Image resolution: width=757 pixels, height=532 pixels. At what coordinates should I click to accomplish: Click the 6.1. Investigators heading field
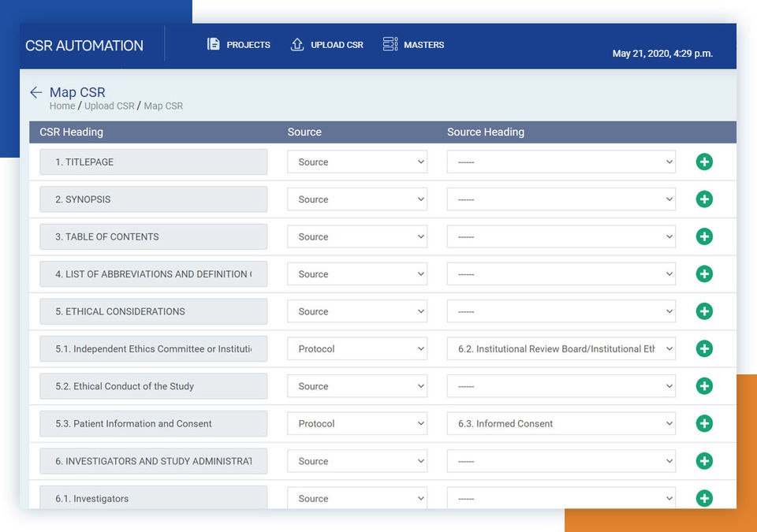[153, 498]
